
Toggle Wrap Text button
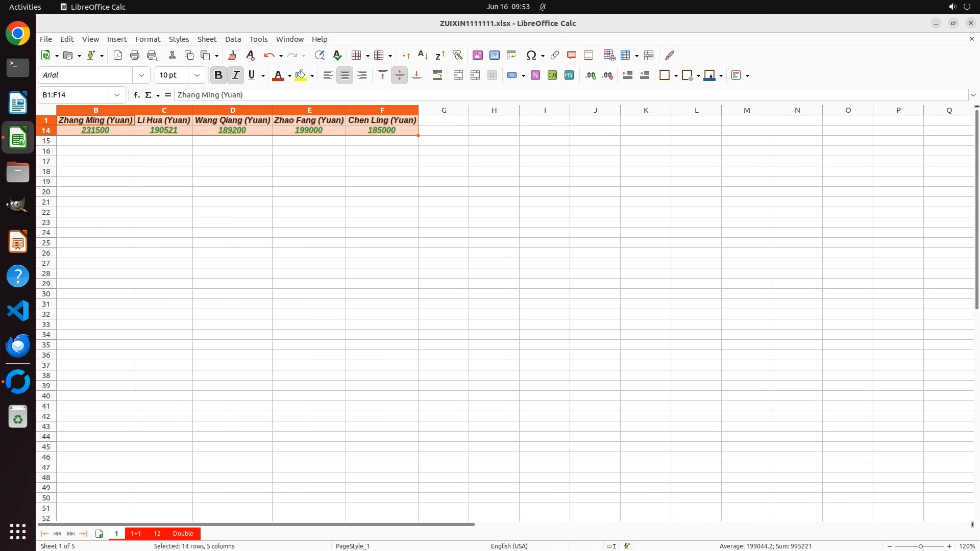(x=437, y=75)
